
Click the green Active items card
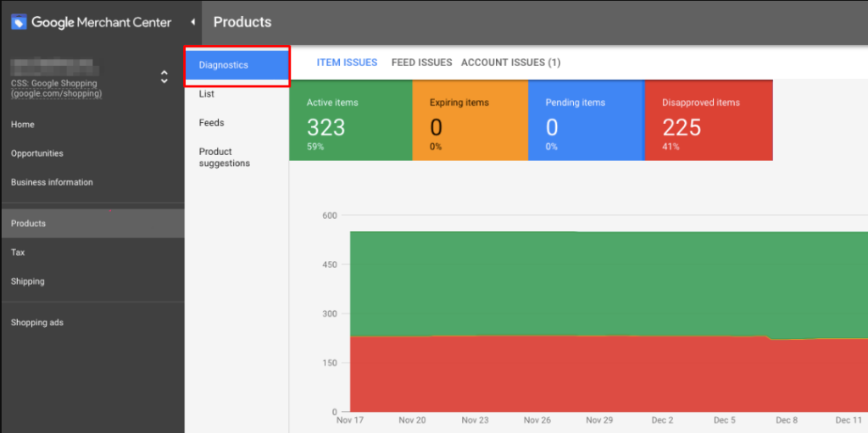click(x=351, y=120)
